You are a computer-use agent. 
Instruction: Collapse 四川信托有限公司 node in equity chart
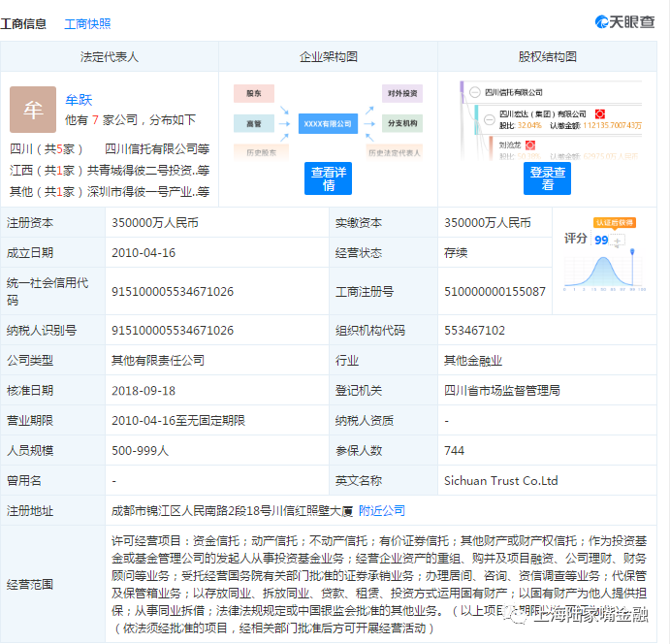pyautogui.click(x=475, y=92)
